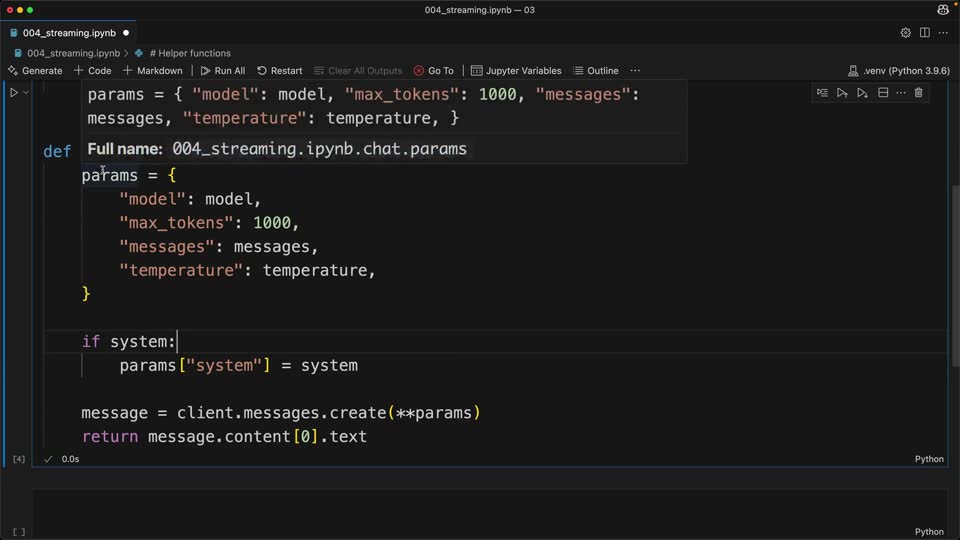The image size is (960, 540).
Task: Click 004_streaming.ipynb breadcrumb
Action: click(73, 53)
